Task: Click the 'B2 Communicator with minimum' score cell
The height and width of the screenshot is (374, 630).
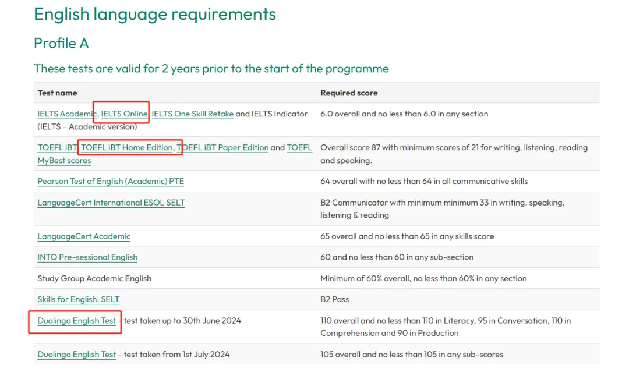Action: 442,209
